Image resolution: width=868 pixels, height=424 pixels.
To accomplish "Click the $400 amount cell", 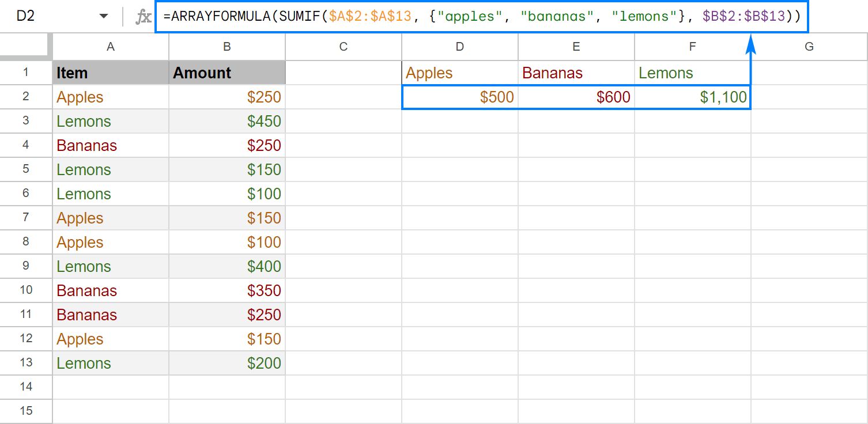I will point(227,266).
